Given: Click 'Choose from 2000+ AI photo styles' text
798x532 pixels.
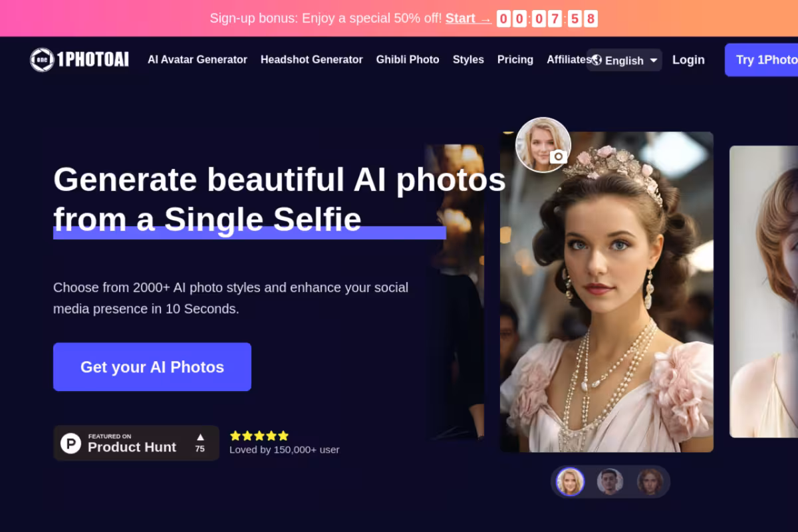Looking at the screenshot, I should (x=231, y=298).
